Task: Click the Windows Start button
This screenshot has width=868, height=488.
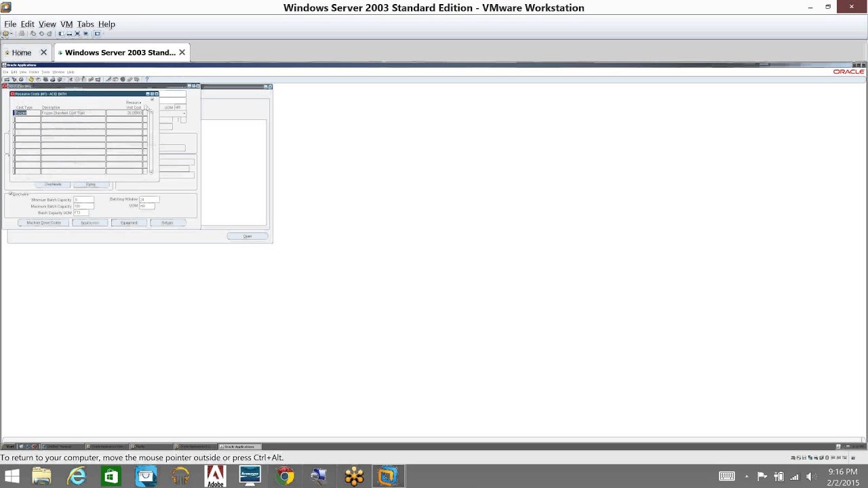Action: 12,476
